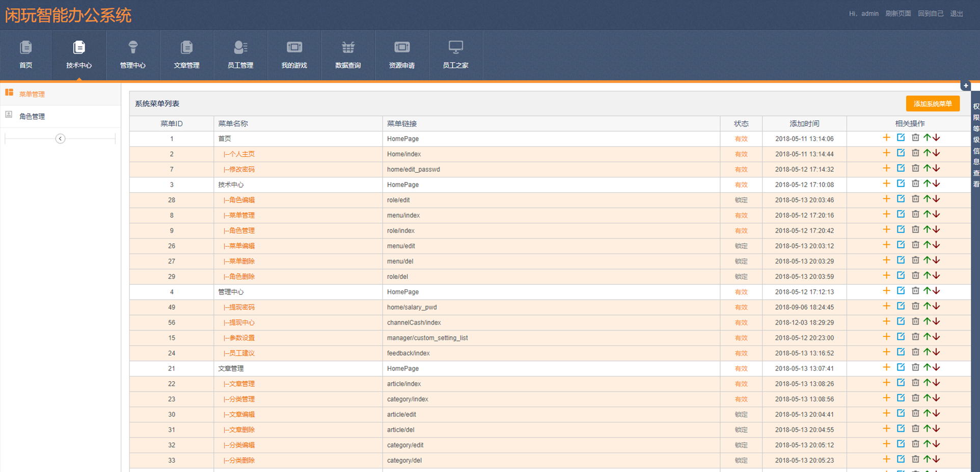Open 我的游戏 from top navigation
Image resolution: width=980 pixels, height=472 pixels.
click(294, 55)
